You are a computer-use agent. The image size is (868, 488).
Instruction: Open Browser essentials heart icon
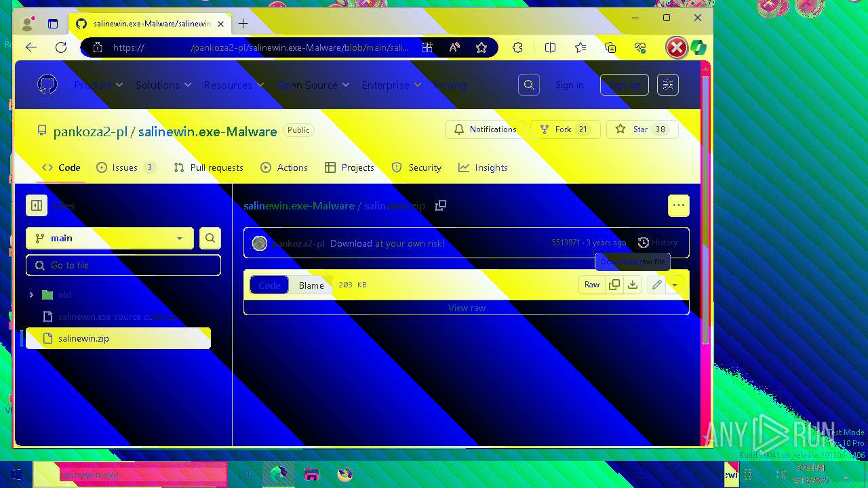tap(640, 47)
